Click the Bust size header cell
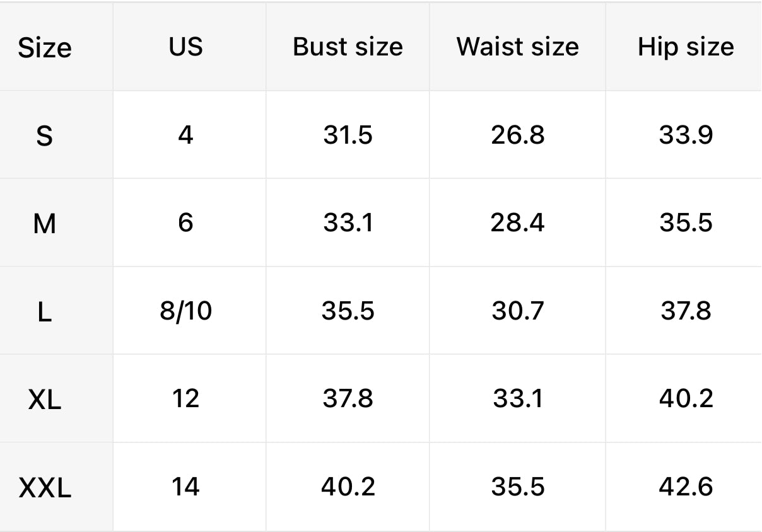The width and height of the screenshot is (762, 532). pyautogui.click(x=348, y=47)
